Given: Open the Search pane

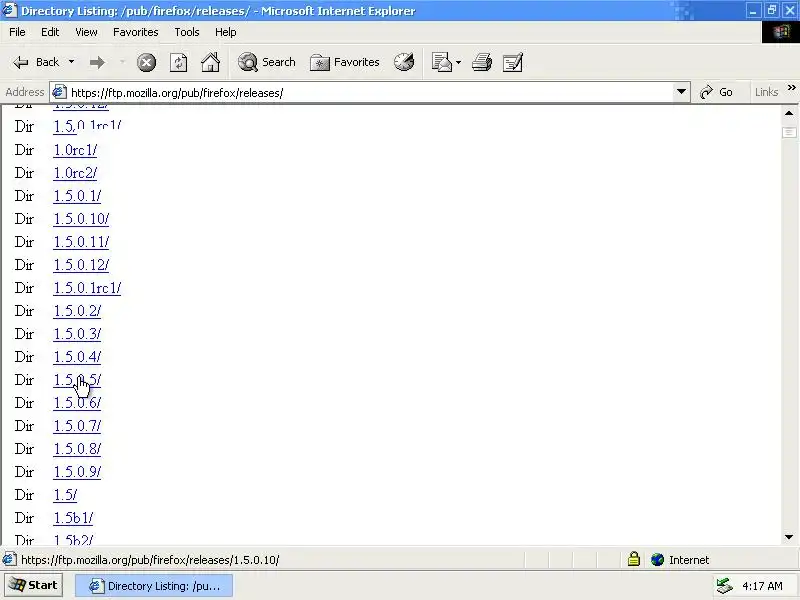Looking at the screenshot, I should [x=267, y=62].
